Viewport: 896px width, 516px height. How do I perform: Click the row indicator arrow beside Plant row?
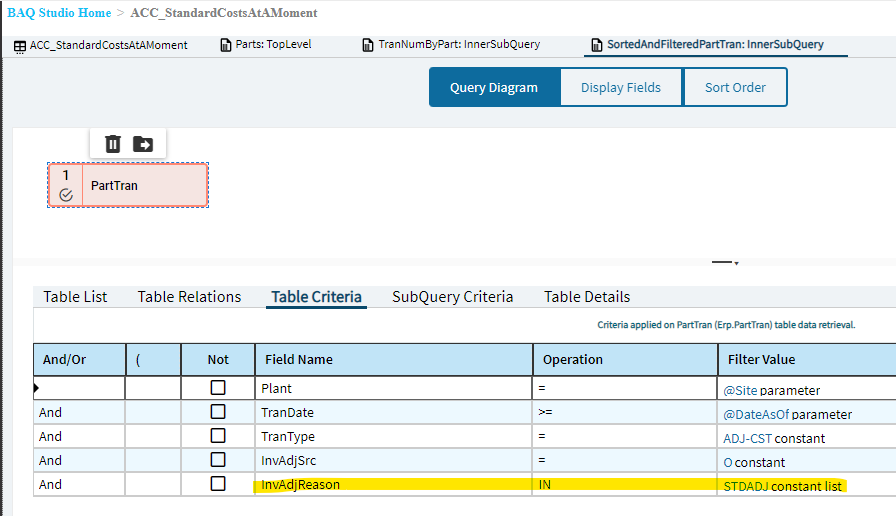click(x=38, y=387)
